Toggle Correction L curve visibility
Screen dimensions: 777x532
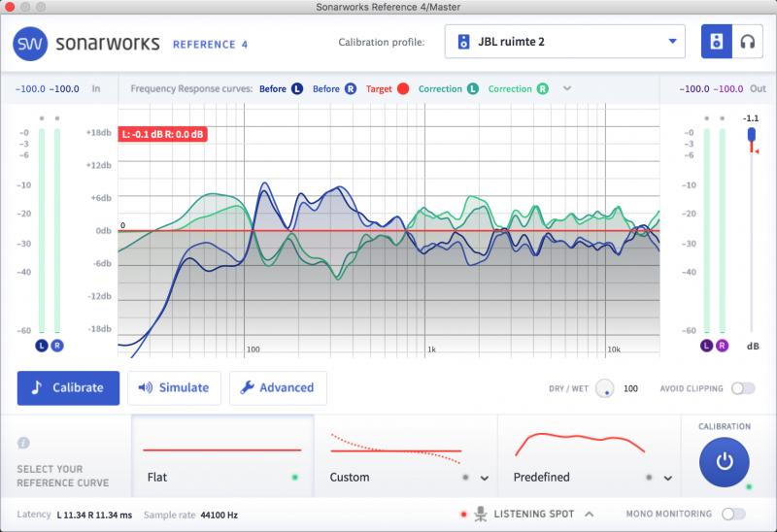[x=473, y=88]
